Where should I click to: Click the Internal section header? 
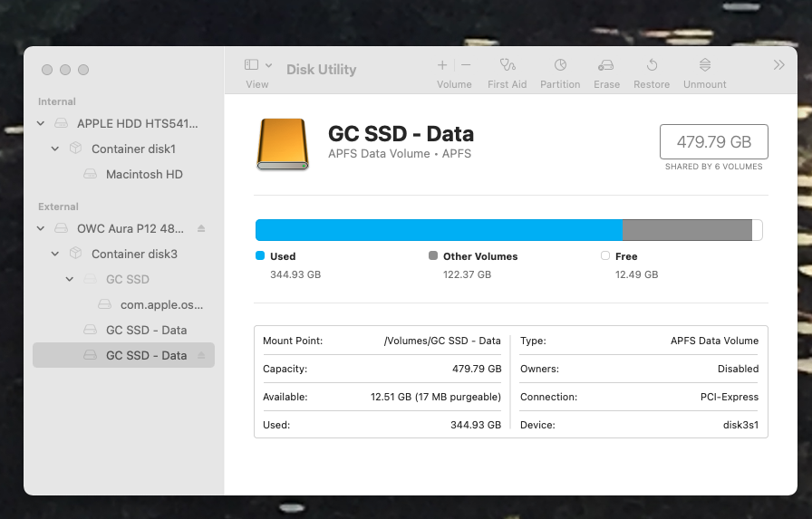[57, 102]
